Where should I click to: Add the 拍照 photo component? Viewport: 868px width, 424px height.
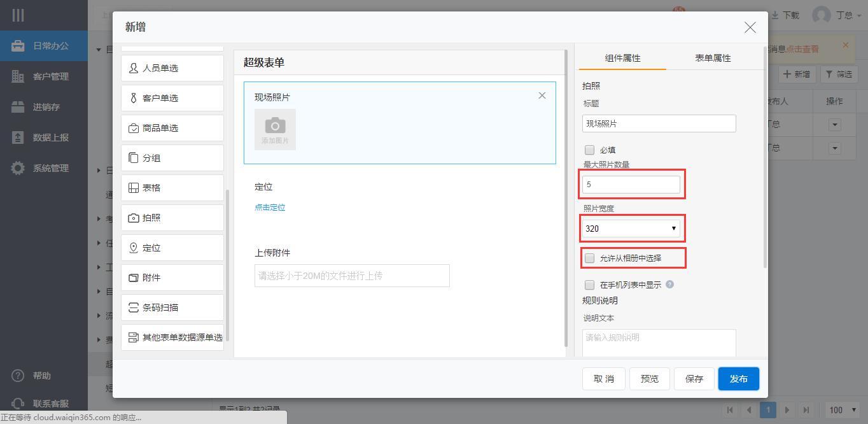(172, 218)
